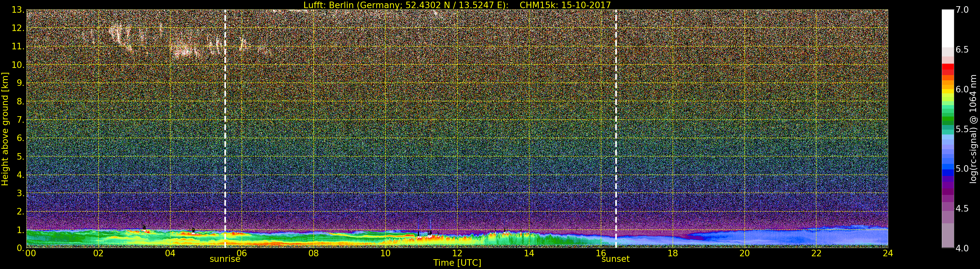Click the '2.' tick on the height axis
Viewport: 980px width, 269px height.
point(21,212)
